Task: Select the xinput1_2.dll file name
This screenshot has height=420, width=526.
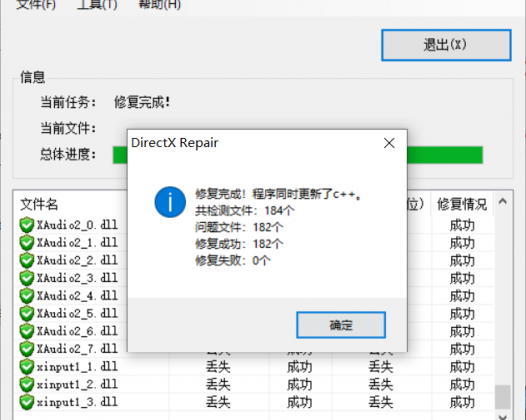Action: coord(77,384)
